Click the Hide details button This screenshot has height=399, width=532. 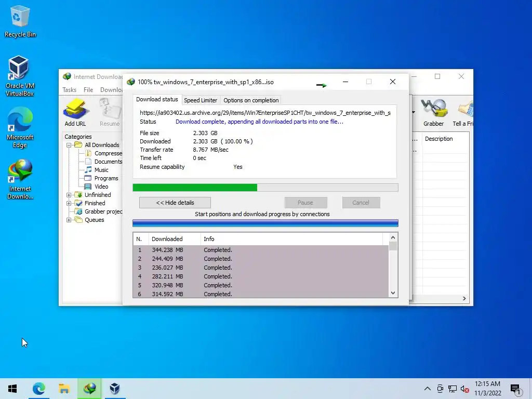(x=175, y=203)
